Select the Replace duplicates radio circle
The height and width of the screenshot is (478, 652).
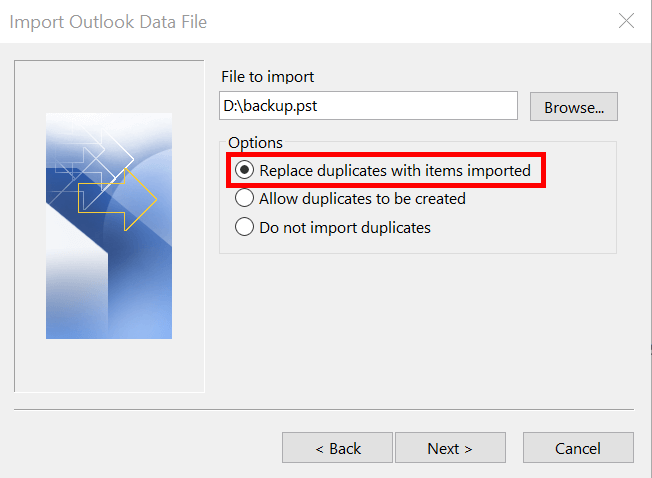coord(244,170)
